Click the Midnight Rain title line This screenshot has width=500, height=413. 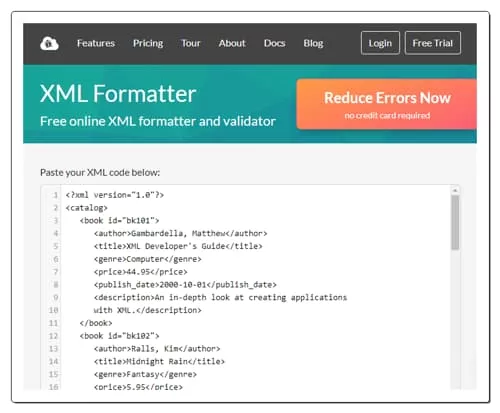pos(159,362)
